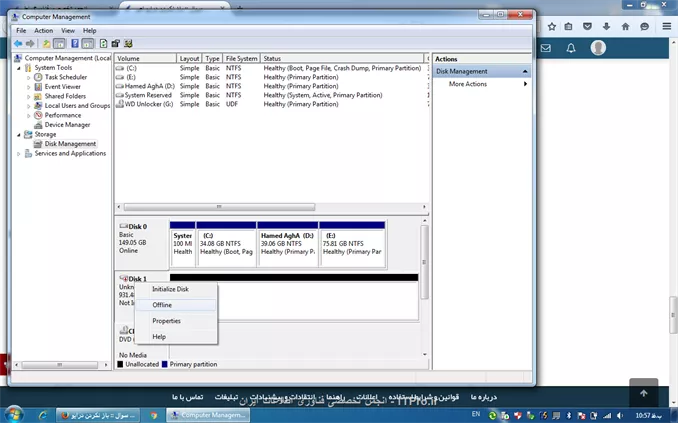Select the System Reserved volume row

pyautogui.click(x=272, y=95)
